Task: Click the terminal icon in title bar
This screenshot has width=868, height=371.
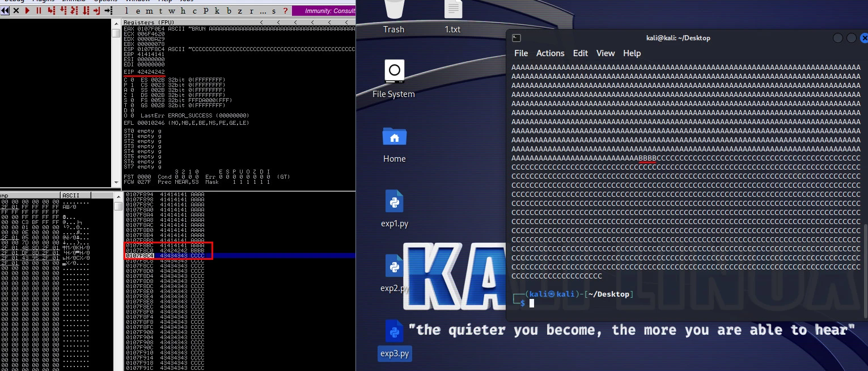Action: 516,38
